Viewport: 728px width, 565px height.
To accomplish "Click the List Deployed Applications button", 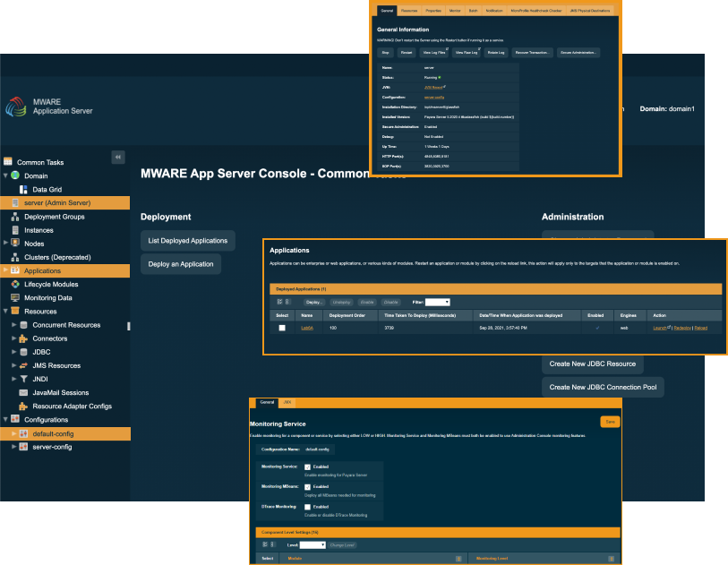I will (x=187, y=241).
